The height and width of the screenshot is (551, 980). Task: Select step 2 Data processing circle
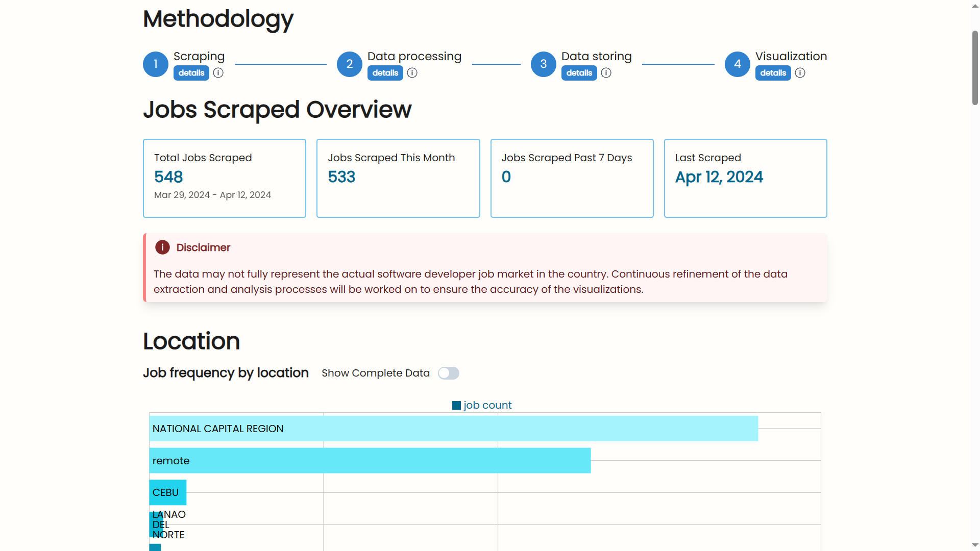[x=350, y=64]
